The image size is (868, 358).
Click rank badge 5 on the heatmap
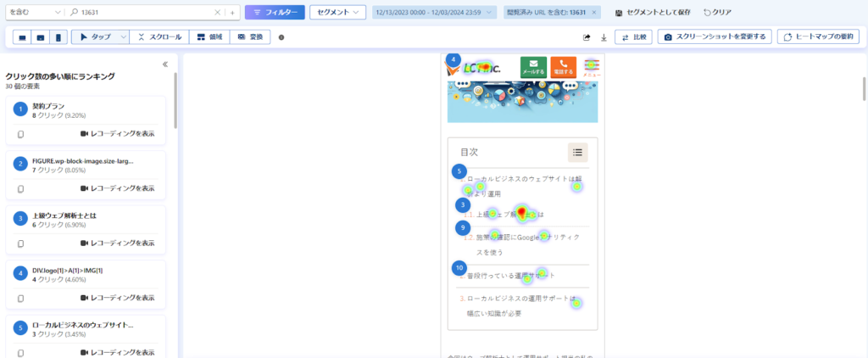(x=459, y=171)
